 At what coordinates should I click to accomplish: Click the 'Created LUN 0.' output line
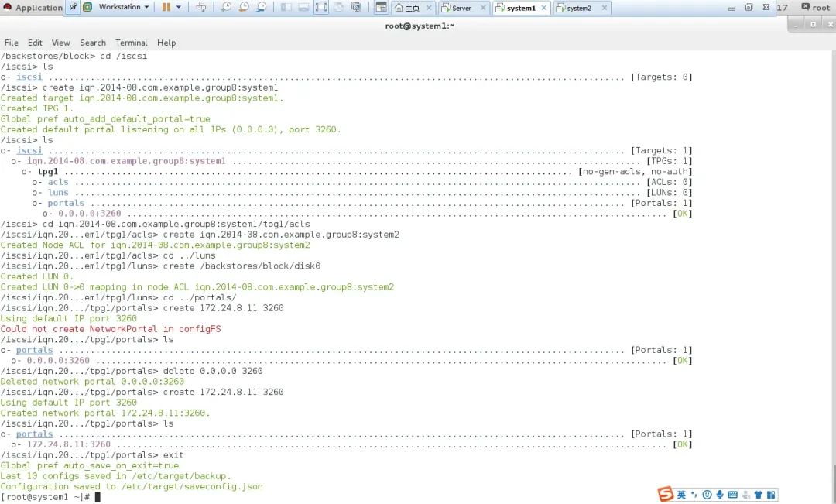click(x=37, y=276)
